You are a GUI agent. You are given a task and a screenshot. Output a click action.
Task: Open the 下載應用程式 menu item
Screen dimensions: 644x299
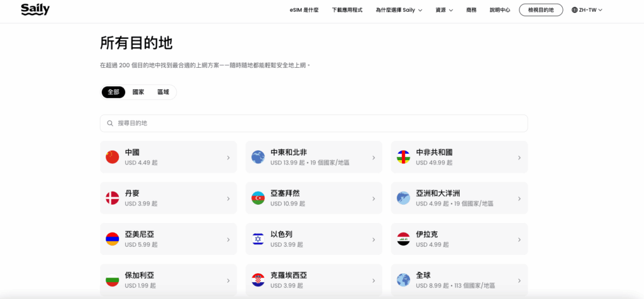347,10
